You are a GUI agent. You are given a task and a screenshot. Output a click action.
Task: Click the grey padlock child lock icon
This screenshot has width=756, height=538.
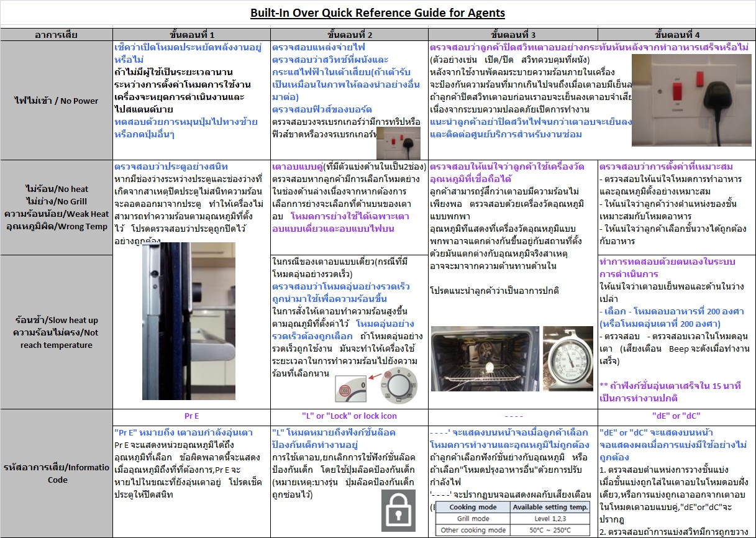(x=398, y=511)
